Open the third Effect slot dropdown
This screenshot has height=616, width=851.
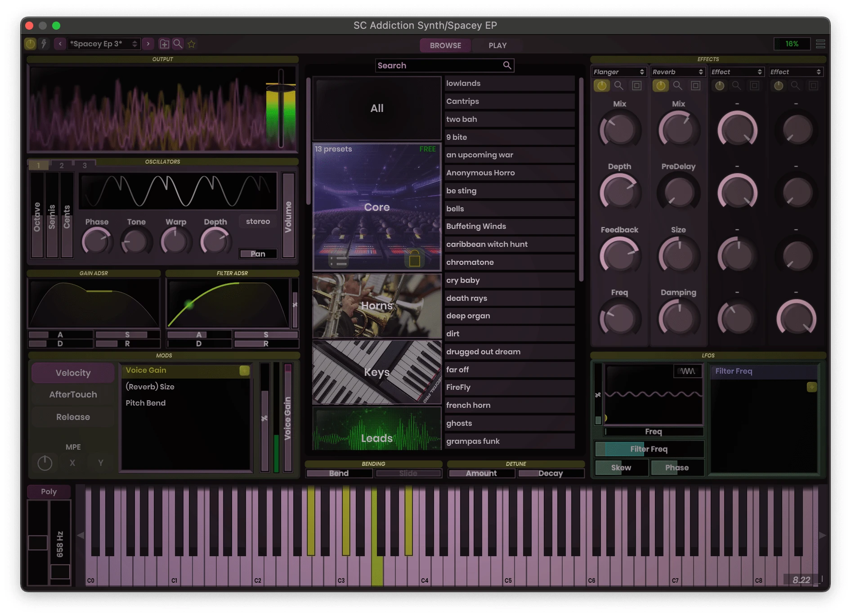pyautogui.click(x=737, y=72)
